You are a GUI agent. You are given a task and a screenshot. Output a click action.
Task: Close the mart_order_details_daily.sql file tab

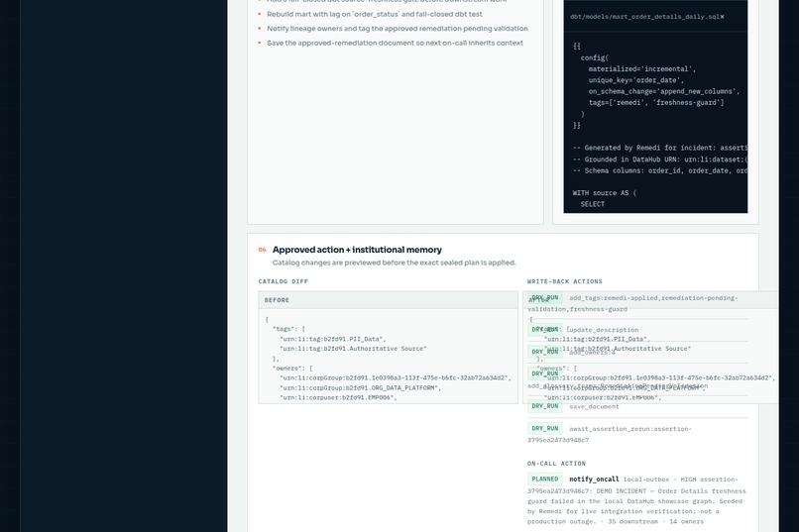[x=722, y=17]
